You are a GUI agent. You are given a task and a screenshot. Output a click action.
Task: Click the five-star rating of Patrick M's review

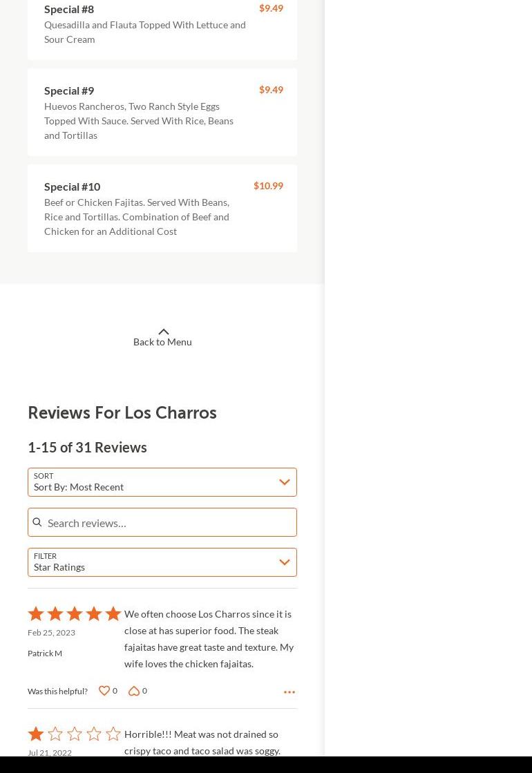(75, 613)
